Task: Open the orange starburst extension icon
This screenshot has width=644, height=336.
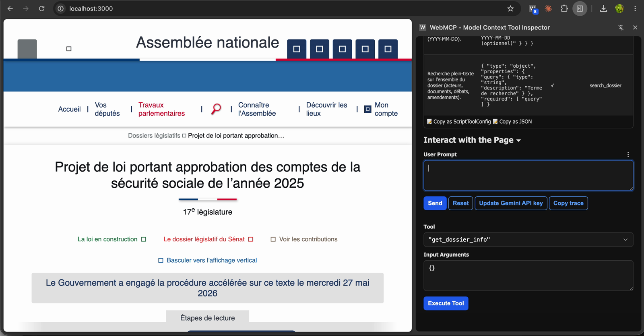Action: coord(548,8)
